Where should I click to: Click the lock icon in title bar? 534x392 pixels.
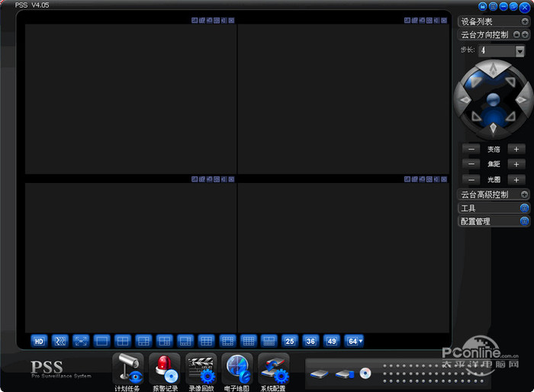click(x=482, y=6)
